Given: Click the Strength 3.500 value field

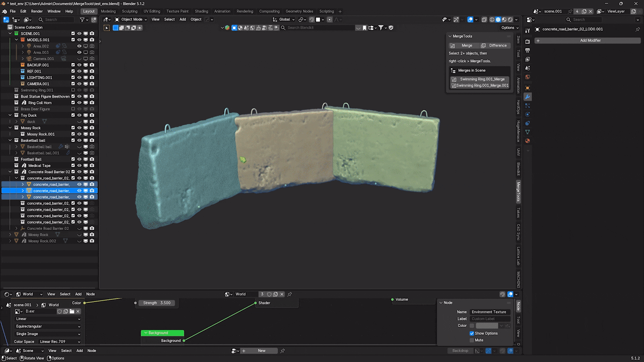Looking at the screenshot, I should pos(157,303).
